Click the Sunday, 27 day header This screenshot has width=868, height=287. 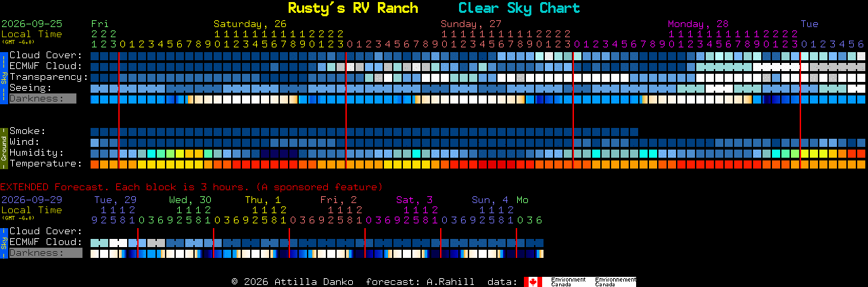tap(471, 24)
